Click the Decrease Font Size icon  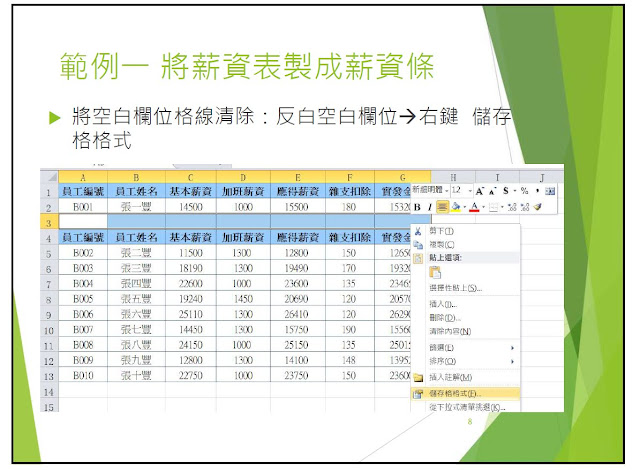(x=493, y=191)
